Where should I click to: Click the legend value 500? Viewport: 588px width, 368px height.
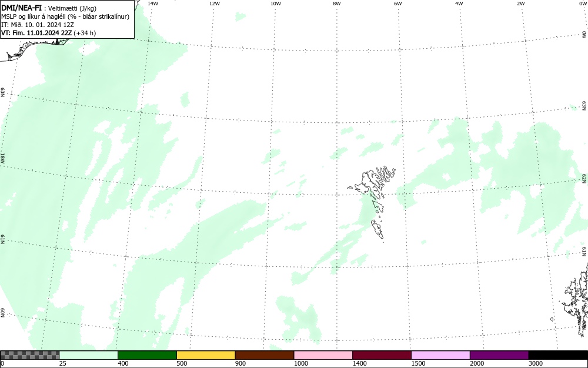point(182,363)
